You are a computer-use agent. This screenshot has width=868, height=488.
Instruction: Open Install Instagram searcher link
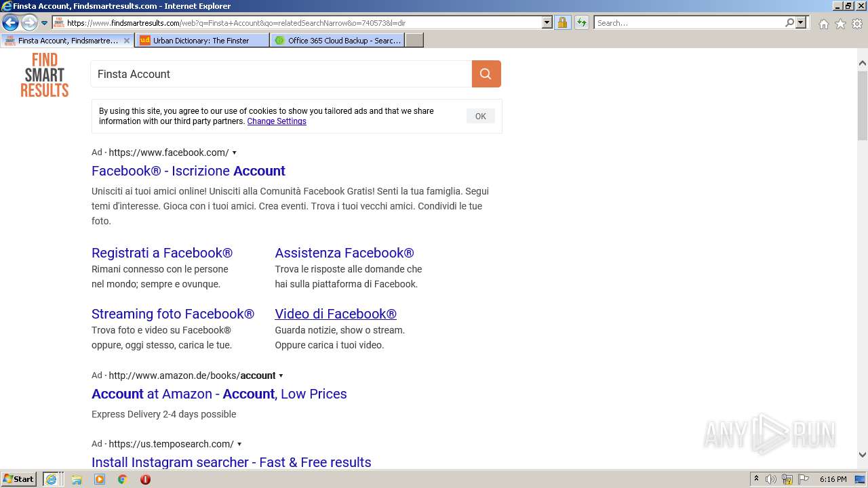pos(231,462)
